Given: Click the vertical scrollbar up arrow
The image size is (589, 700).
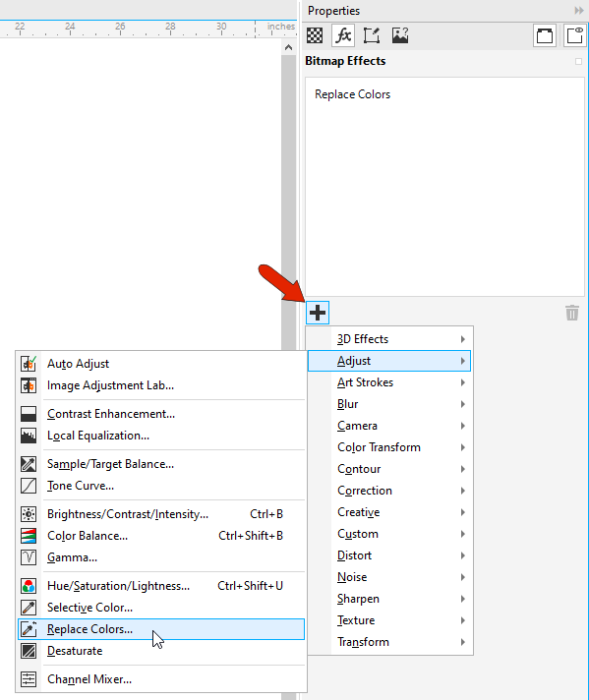Looking at the screenshot, I should tap(288, 47).
